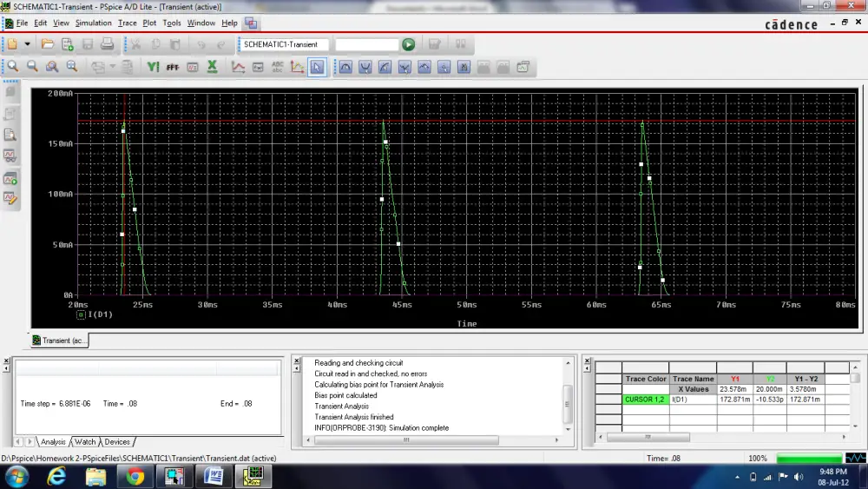
Task: Open the Edit menu
Action: 41,23
